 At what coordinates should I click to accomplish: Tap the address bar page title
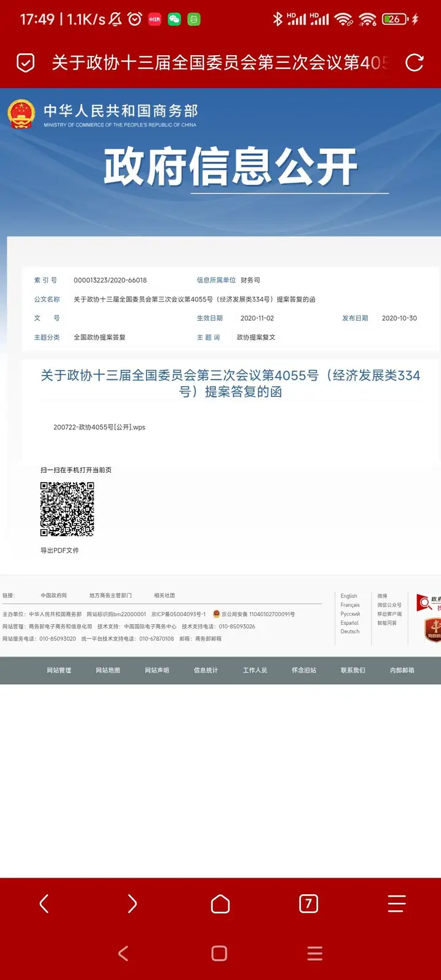[219, 62]
